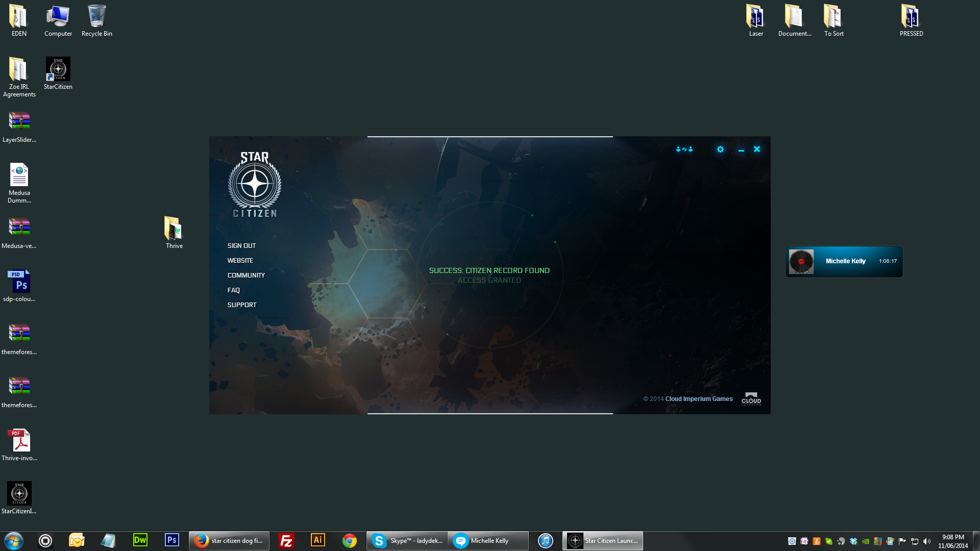Open Illustrator from the taskbar

[318, 540]
